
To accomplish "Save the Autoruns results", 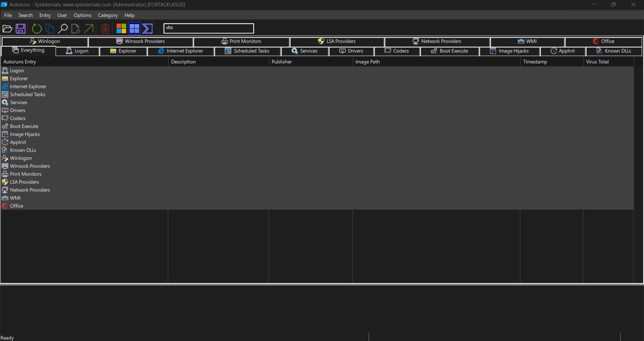I will coord(21,29).
